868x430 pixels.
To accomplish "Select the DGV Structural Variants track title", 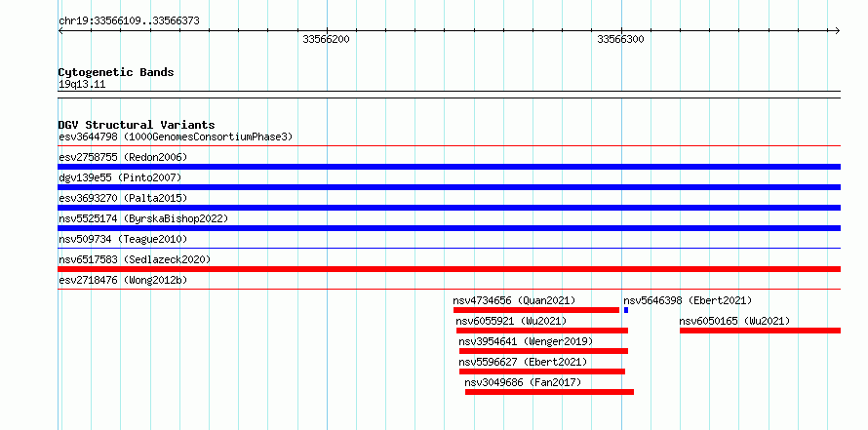I will click(137, 125).
